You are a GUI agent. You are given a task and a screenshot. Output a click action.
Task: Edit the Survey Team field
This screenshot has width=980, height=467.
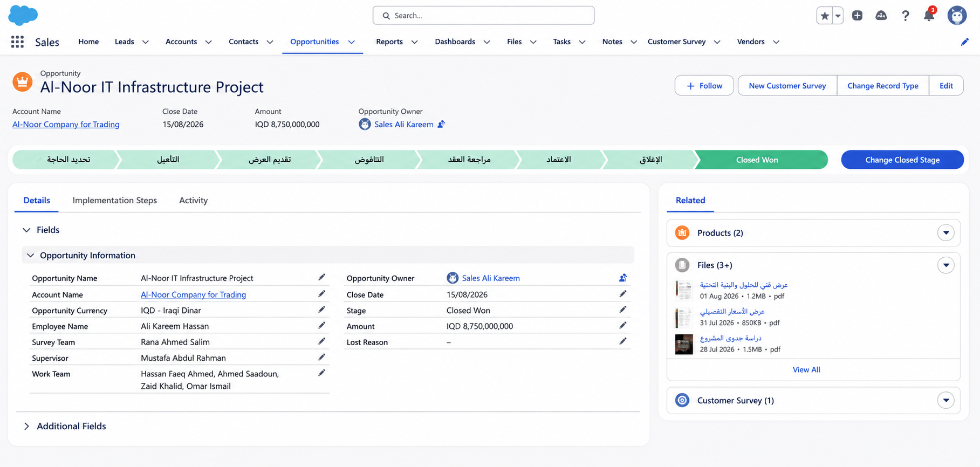click(x=321, y=341)
